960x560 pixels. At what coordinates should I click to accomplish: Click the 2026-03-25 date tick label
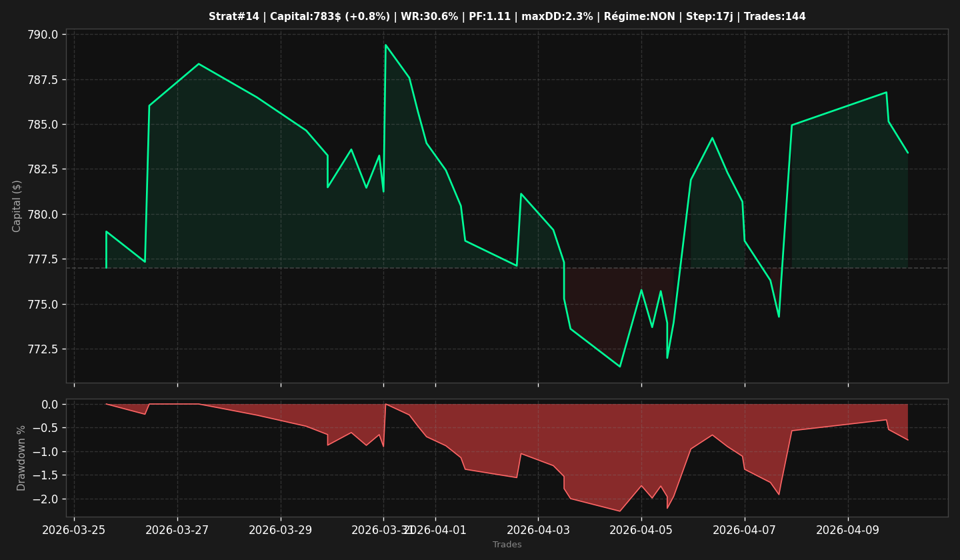click(x=74, y=531)
